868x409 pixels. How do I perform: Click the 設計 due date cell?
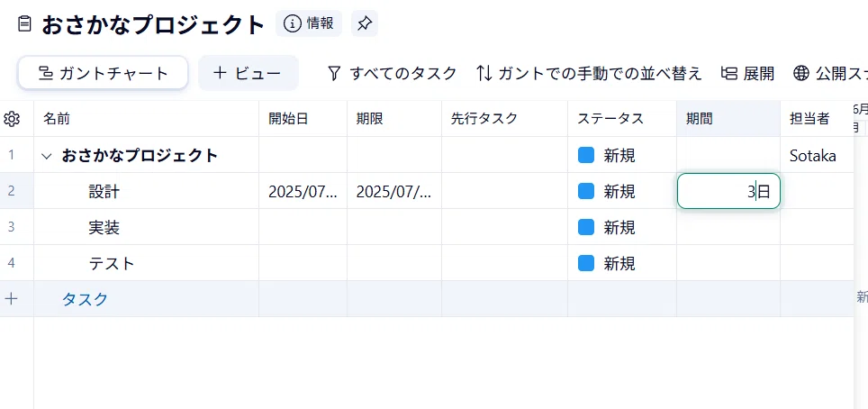pos(394,191)
